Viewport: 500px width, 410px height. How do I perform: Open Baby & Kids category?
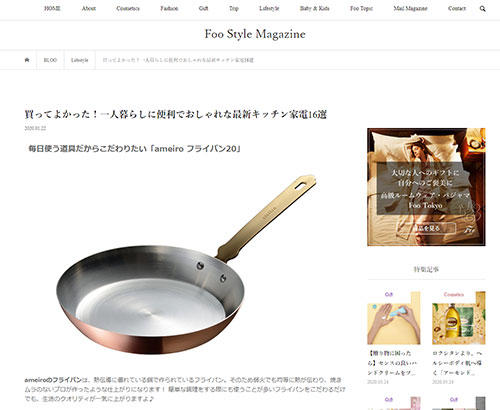coord(314,9)
